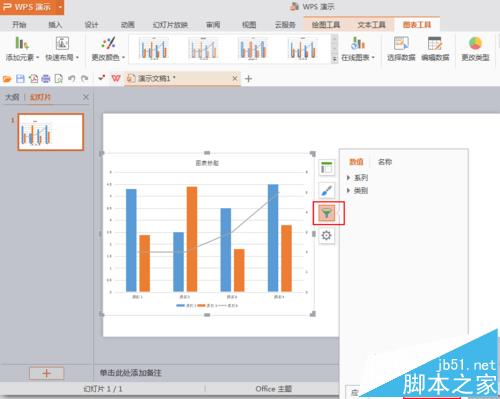Click the plus icon to open new document tab

[x=248, y=79]
